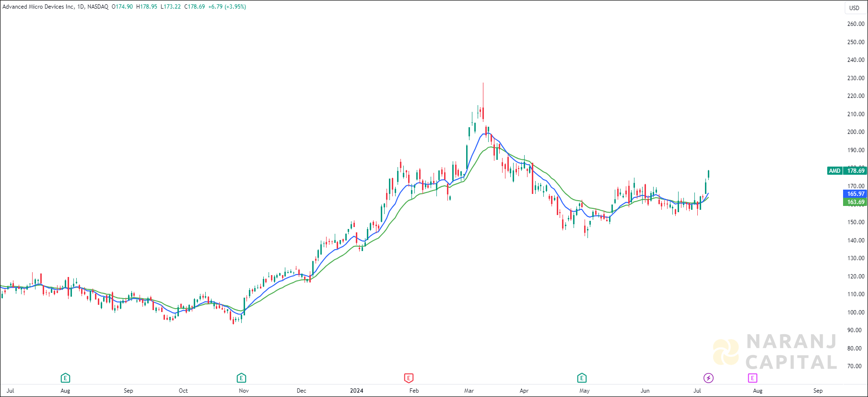The width and height of the screenshot is (868, 397).
Task: Select the blue 165.97 moving average label
Action: click(x=855, y=194)
